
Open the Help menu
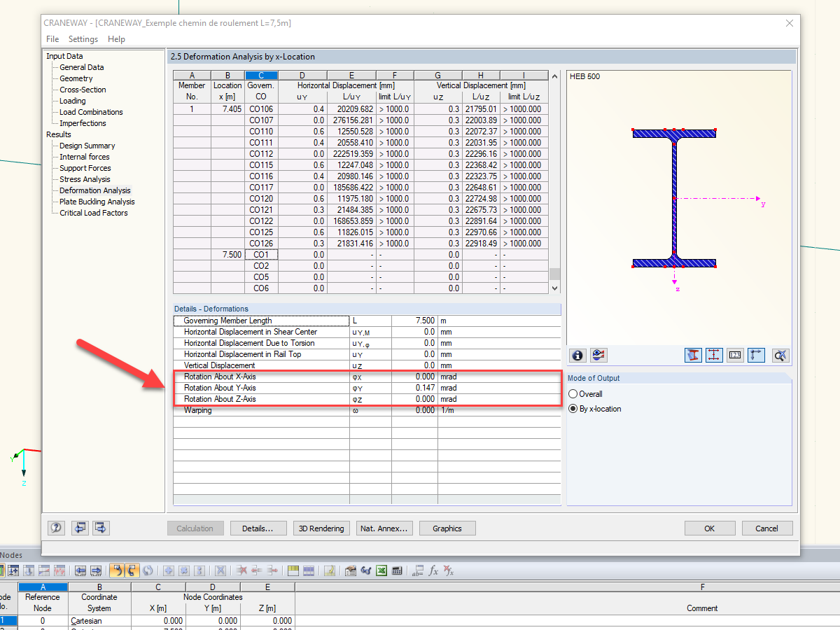(x=116, y=39)
